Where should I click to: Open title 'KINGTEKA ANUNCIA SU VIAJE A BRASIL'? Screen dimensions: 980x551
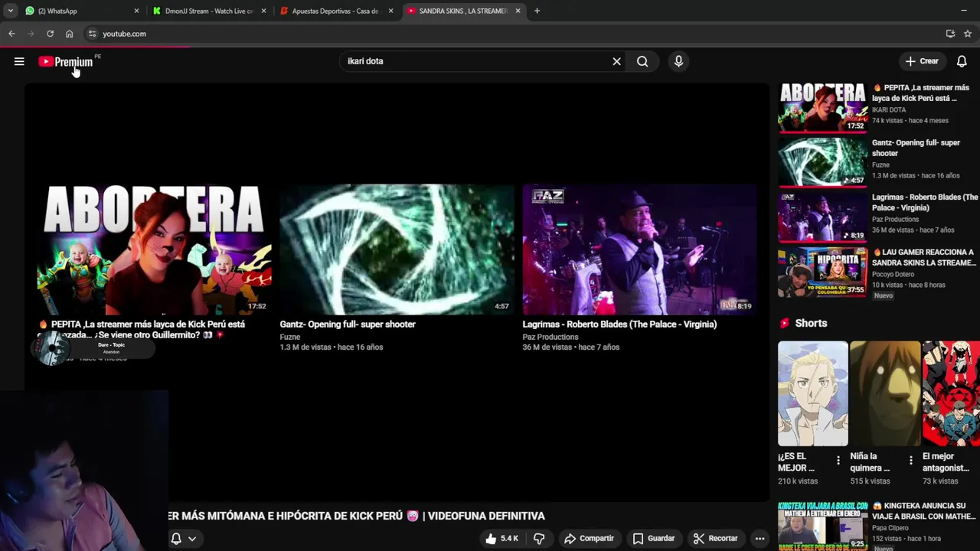pos(923,511)
